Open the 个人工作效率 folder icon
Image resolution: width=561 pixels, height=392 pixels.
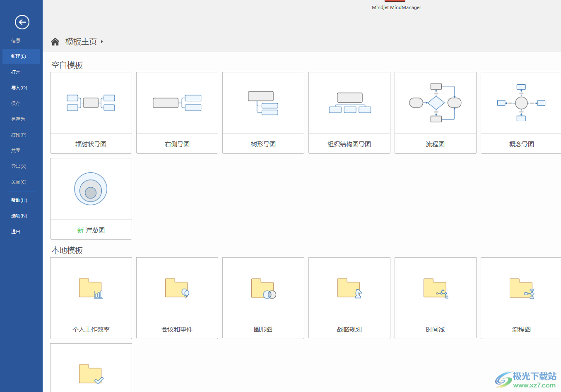tap(91, 288)
